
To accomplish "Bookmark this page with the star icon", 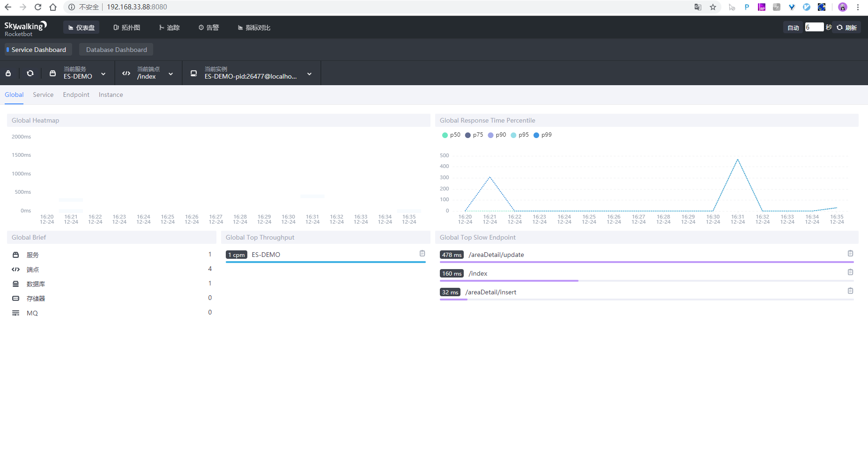I will pyautogui.click(x=713, y=7).
